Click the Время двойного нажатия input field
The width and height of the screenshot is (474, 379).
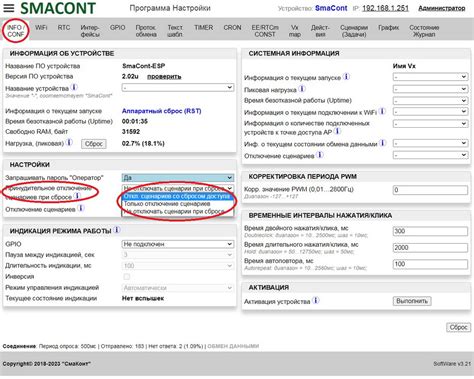pos(430,231)
